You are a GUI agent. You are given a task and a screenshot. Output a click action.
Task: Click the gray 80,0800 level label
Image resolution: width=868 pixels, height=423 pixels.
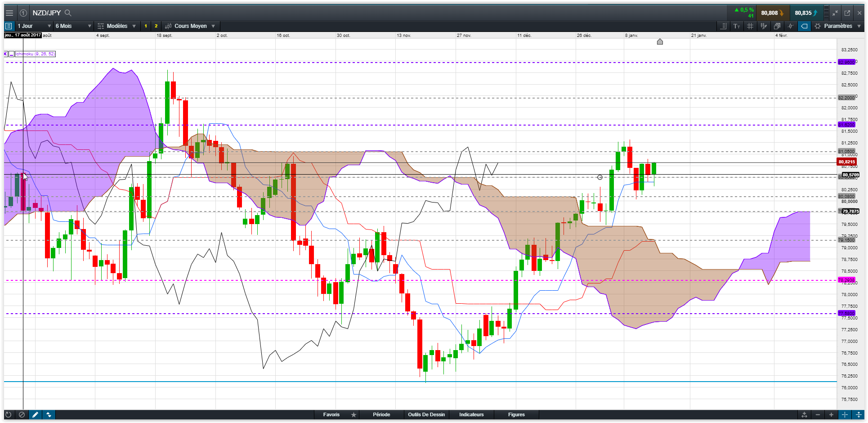(x=846, y=196)
